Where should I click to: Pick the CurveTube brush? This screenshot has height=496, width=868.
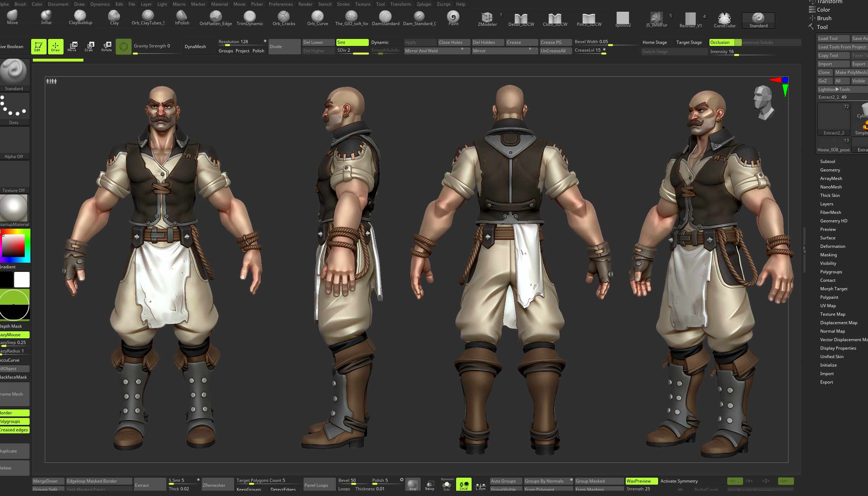724,19
